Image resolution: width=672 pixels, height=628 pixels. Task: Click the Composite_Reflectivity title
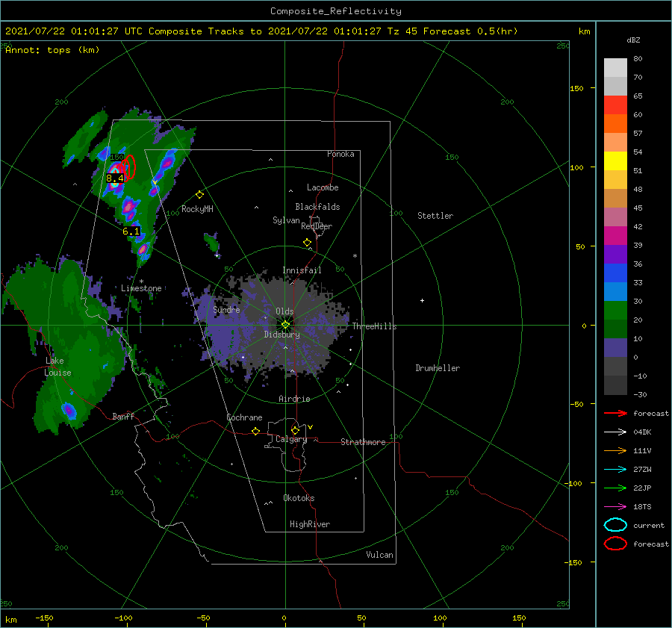[336, 11]
